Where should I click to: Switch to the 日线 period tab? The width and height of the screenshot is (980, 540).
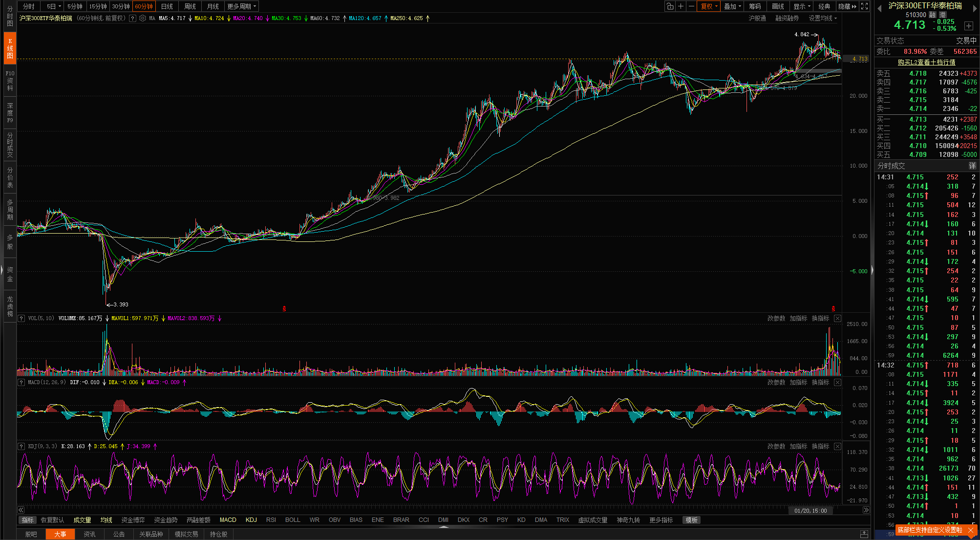pyautogui.click(x=167, y=6)
